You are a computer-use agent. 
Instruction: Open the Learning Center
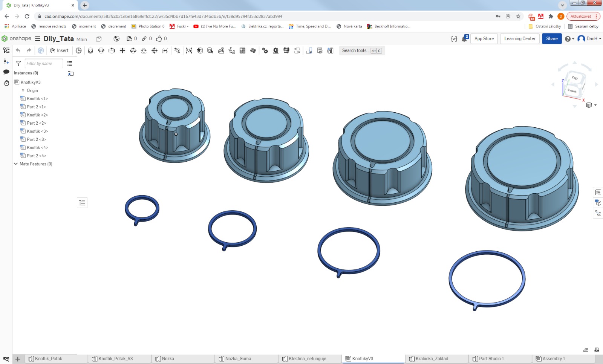[520, 39]
